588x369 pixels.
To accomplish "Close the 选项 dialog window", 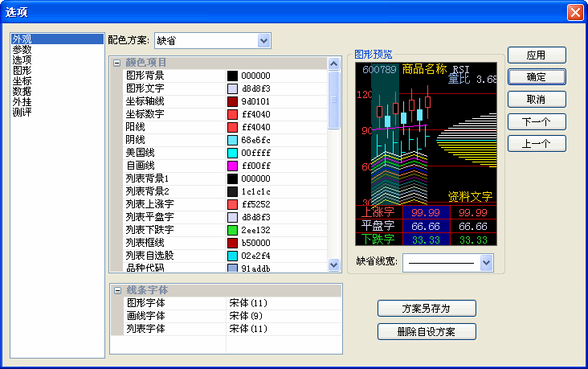I will [574, 12].
